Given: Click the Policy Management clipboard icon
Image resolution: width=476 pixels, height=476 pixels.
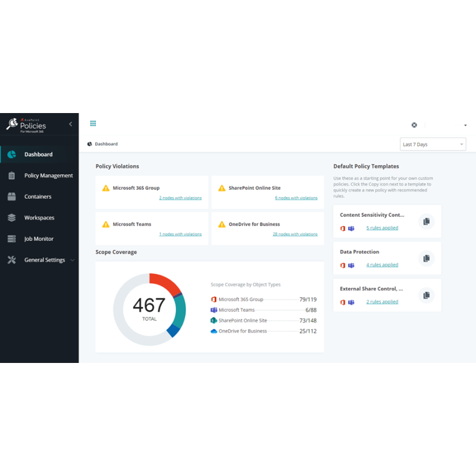Looking at the screenshot, I should (x=11, y=176).
